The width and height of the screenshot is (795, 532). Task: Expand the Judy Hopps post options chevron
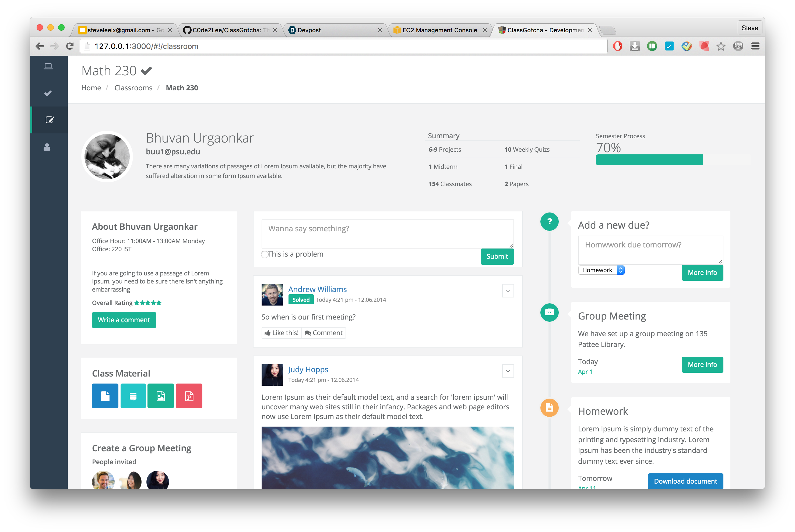tap(508, 371)
